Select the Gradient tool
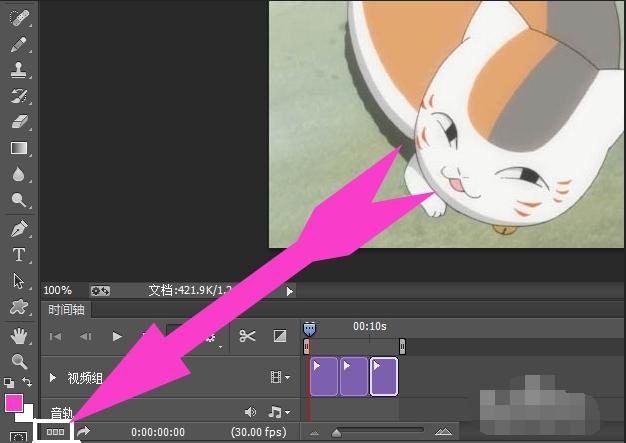 (x=19, y=148)
